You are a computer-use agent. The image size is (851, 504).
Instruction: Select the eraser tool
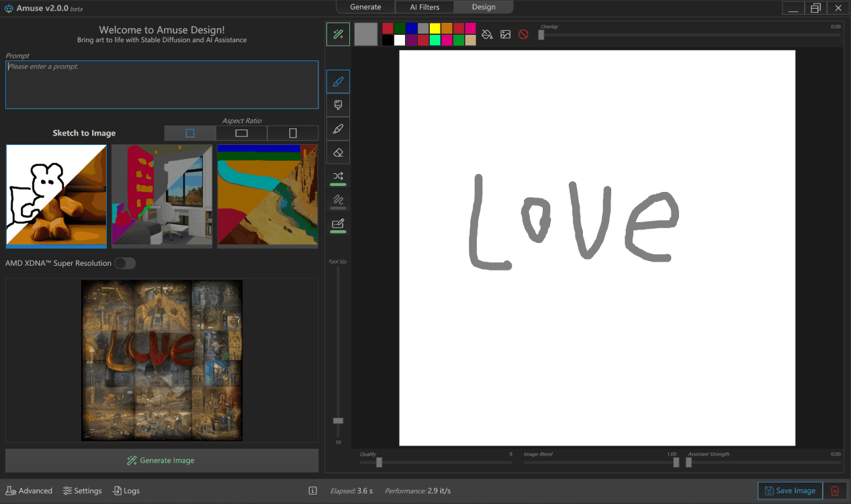(338, 152)
